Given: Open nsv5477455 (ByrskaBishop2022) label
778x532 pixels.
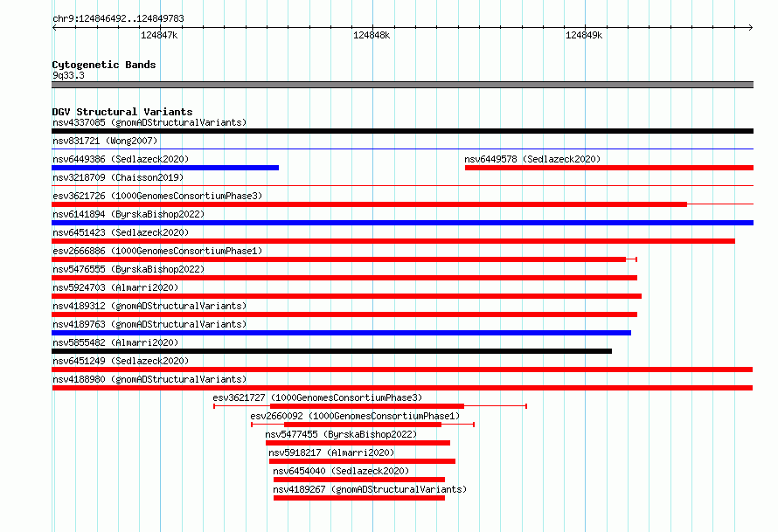Looking at the screenshot, I should click(x=341, y=434).
